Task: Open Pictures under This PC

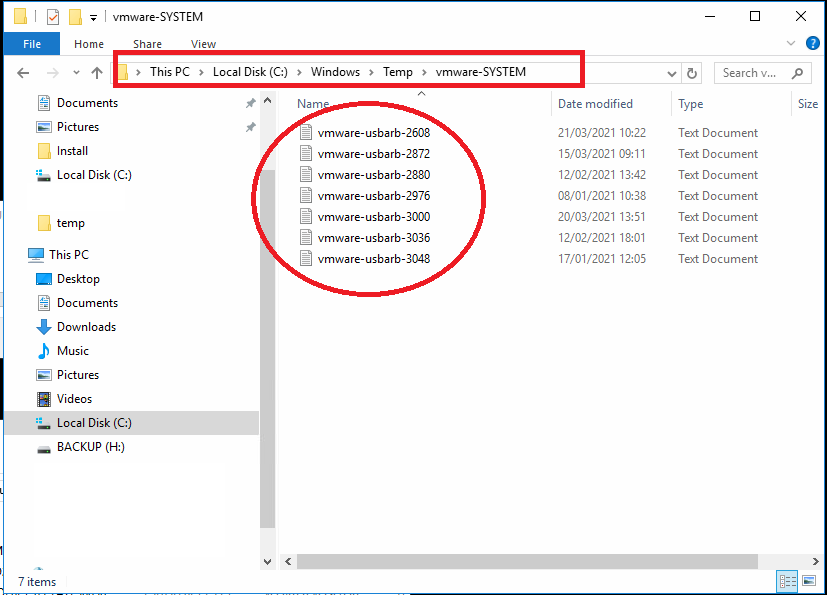Action: point(78,375)
